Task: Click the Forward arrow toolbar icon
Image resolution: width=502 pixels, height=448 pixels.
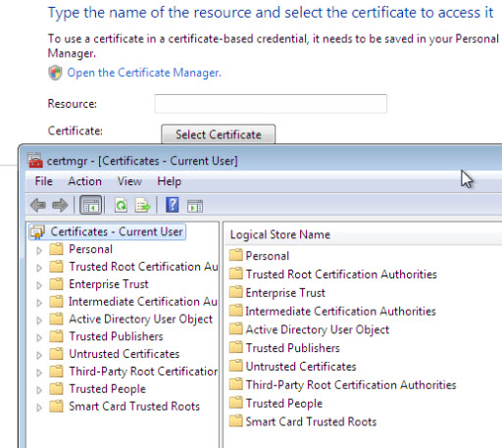Action: coord(60,206)
